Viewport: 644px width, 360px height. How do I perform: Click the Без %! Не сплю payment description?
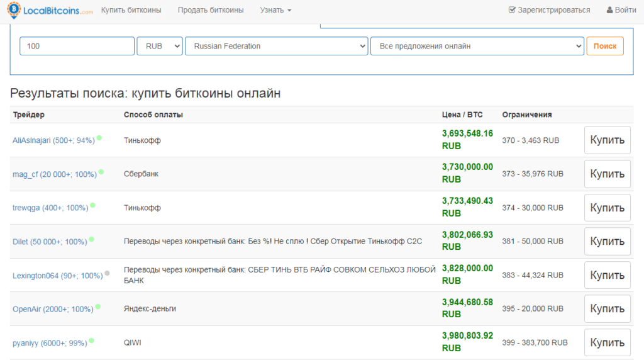(x=273, y=241)
